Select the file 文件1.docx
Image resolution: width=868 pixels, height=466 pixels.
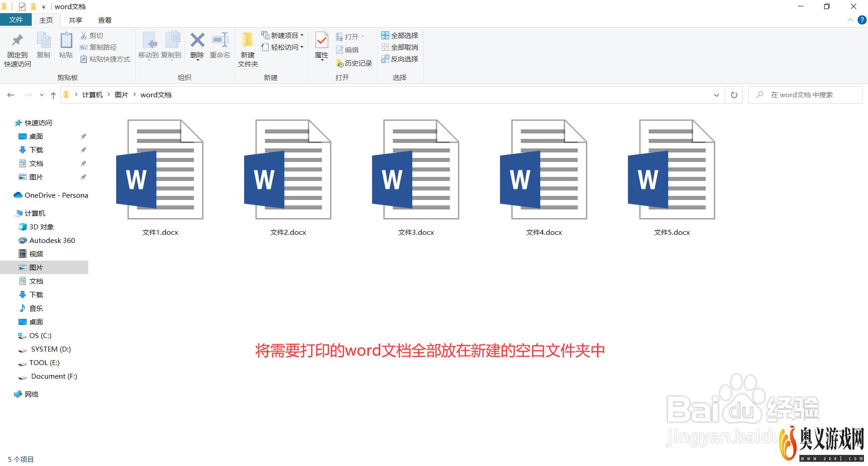tap(160, 178)
